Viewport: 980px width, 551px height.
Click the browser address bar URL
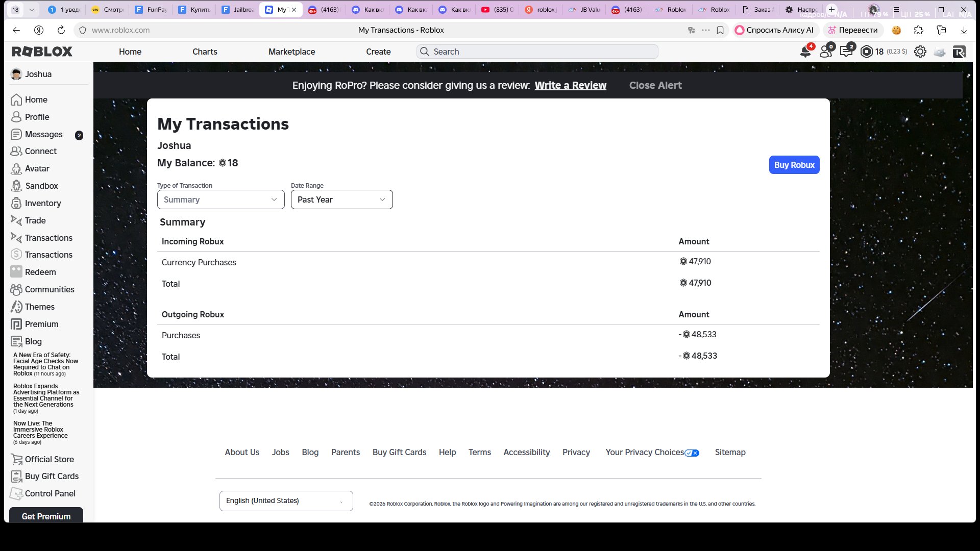pyautogui.click(x=121, y=30)
